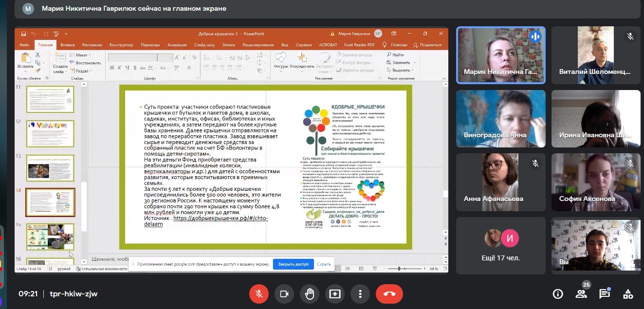Click the Создать слайд icon
The width and height of the screenshot is (644, 309).
60,57
